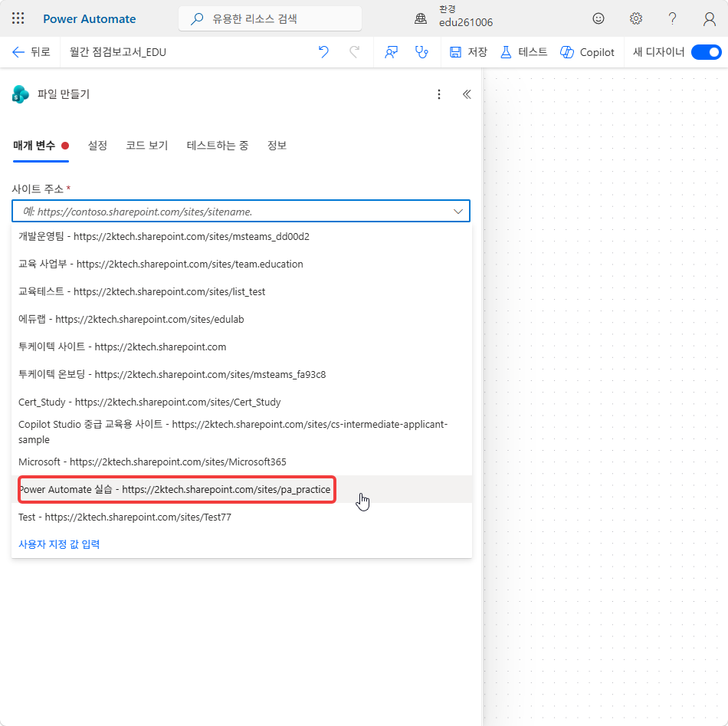Image resolution: width=728 pixels, height=726 pixels.
Task: Select the Microsoft365 site option
Action: pos(241,462)
